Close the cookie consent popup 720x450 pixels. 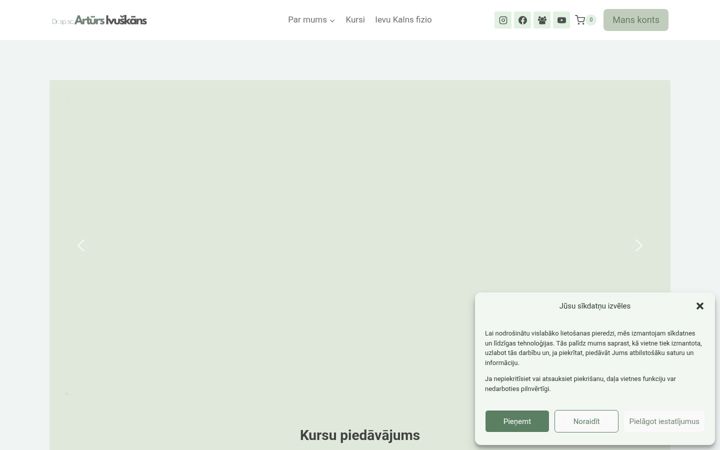[699, 306]
